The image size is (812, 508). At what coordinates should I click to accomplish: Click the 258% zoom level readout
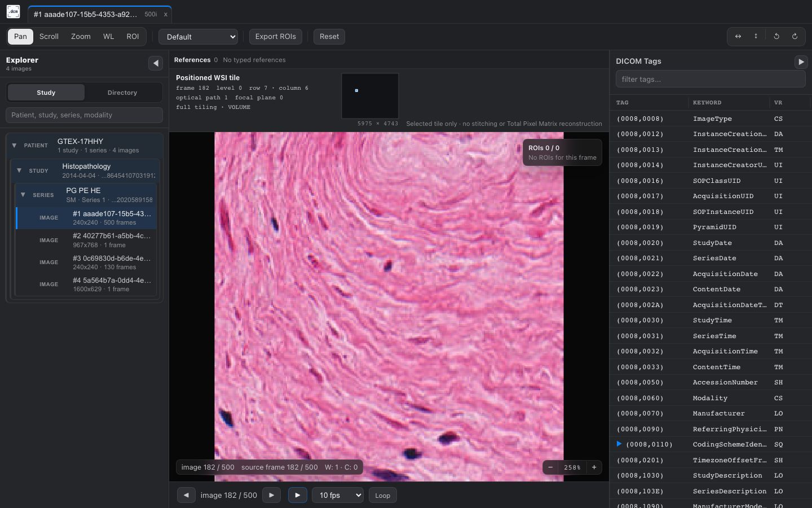point(572,467)
